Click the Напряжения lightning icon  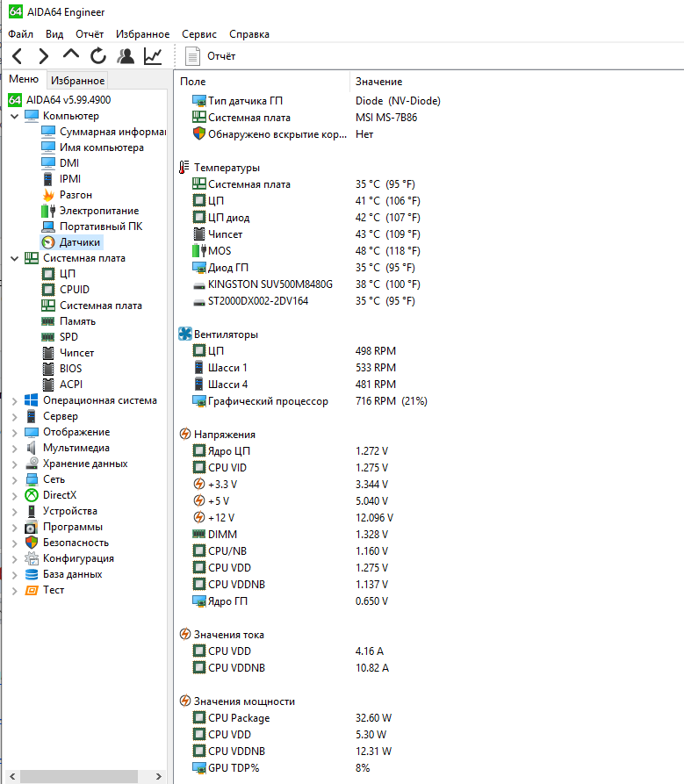pyautogui.click(x=185, y=434)
